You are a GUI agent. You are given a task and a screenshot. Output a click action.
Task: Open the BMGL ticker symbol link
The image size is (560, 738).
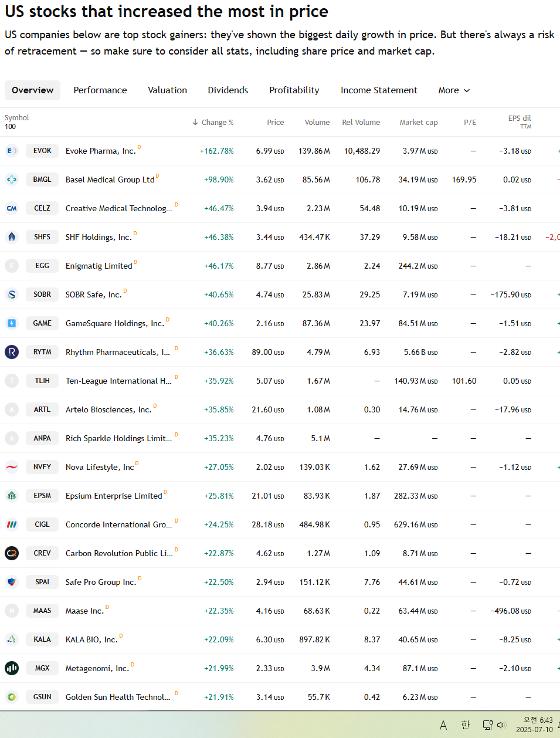click(42, 180)
